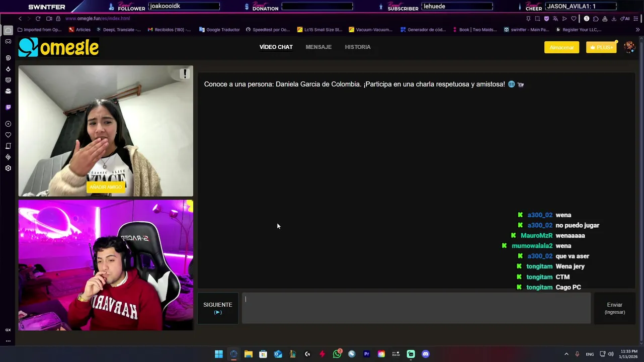Image resolution: width=644 pixels, height=362 pixels.
Task: Click username mumowalala2 in chat overlay
Action: [x=532, y=246]
